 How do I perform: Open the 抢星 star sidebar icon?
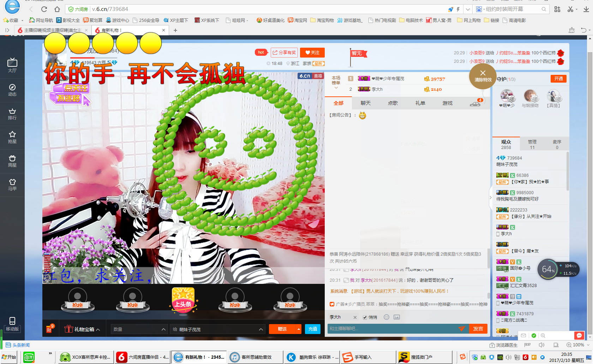click(12, 137)
